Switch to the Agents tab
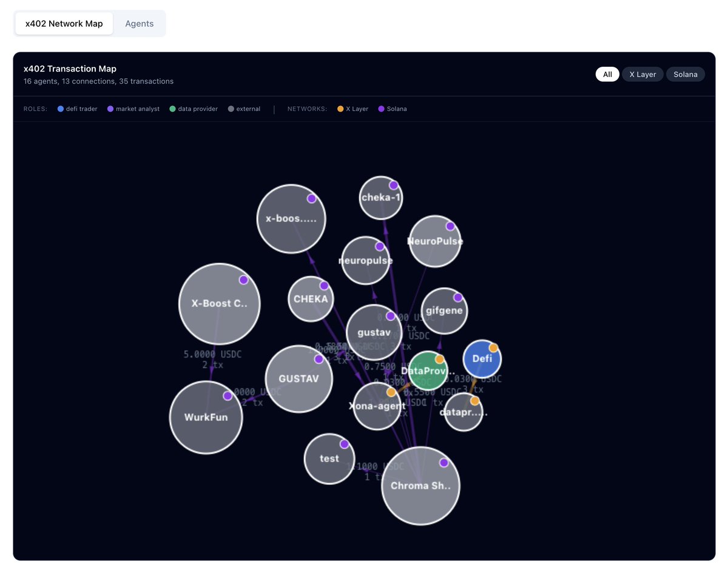Image resolution: width=728 pixels, height=573 pixels. coord(140,24)
